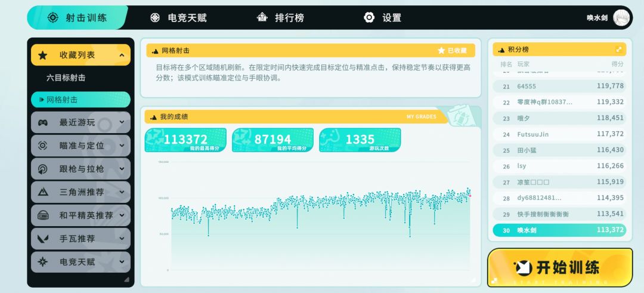Collapse the 收藏列表 section
This screenshot has width=644, height=293.
click(122, 55)
